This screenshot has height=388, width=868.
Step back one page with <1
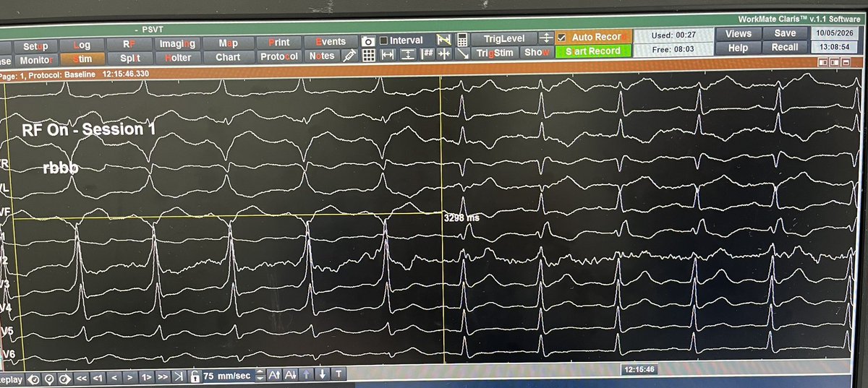[98, 378]
